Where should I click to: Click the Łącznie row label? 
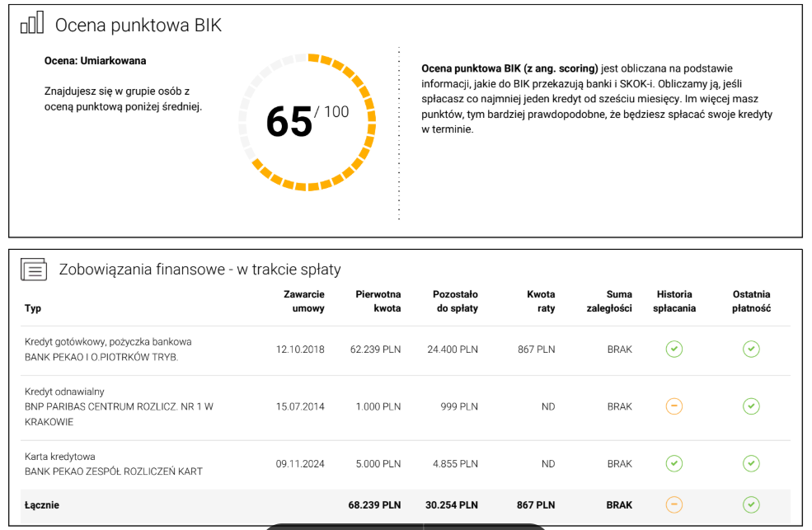(x=42, y=505)
